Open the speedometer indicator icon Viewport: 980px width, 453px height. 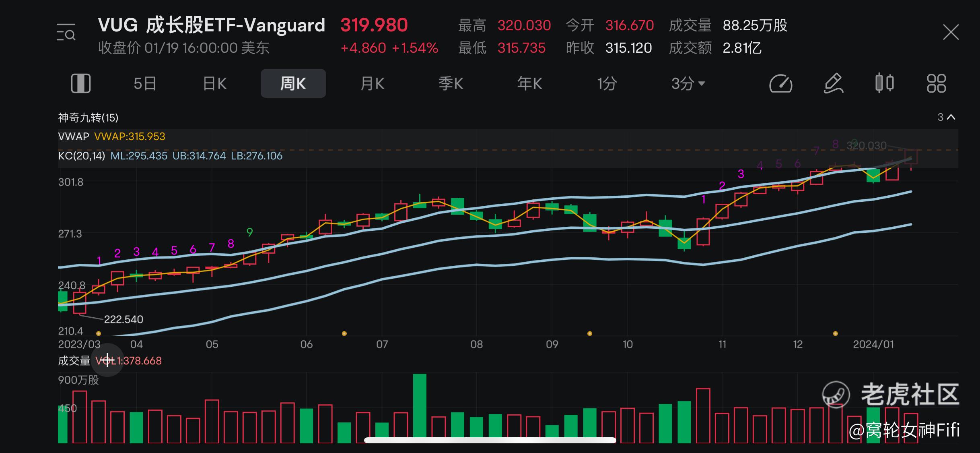(x=780, y=84)
